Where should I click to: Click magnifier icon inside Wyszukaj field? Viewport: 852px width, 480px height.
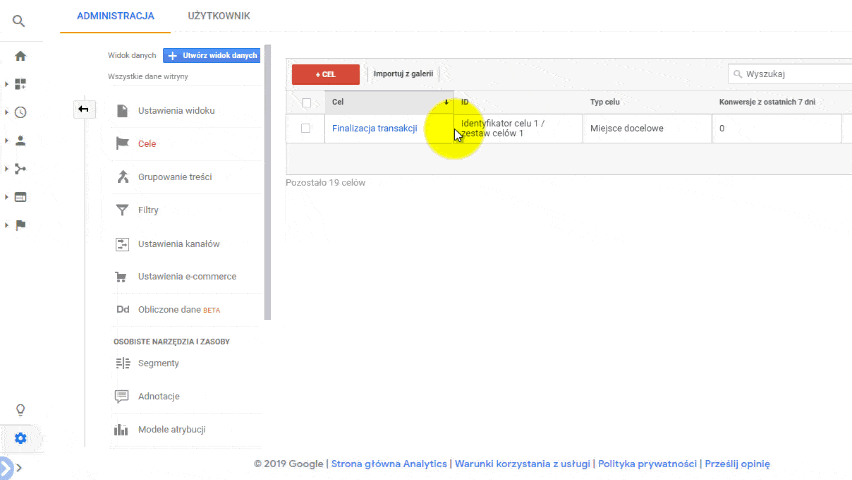(x=737, y=74)
